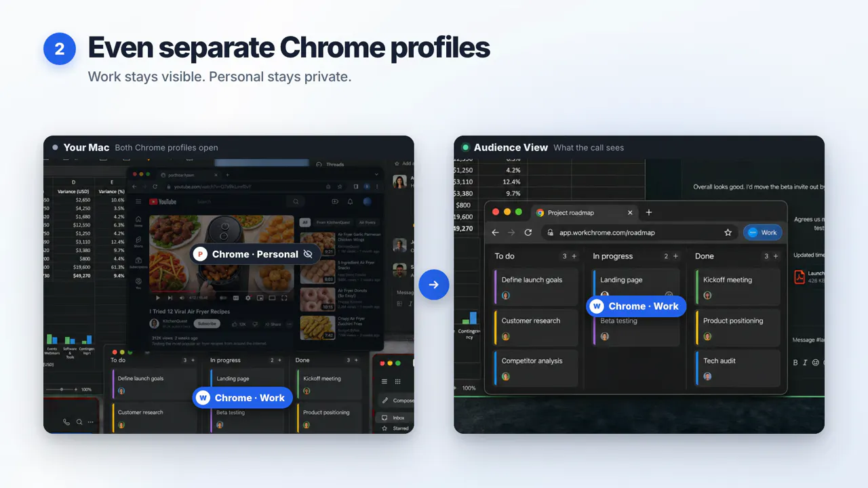Open YouTube Shorts in sidebar

click(x=138, y=242)
